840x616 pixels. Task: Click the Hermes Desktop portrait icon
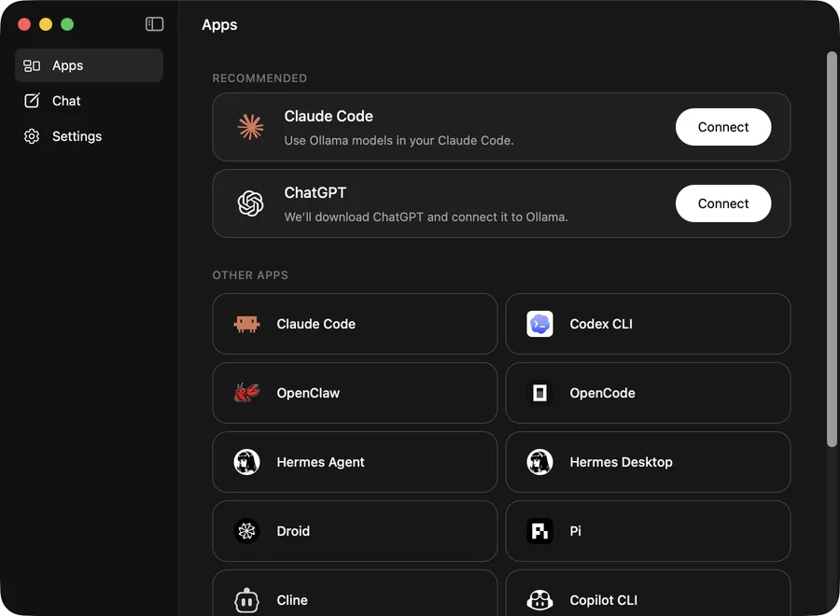(540, 462)
